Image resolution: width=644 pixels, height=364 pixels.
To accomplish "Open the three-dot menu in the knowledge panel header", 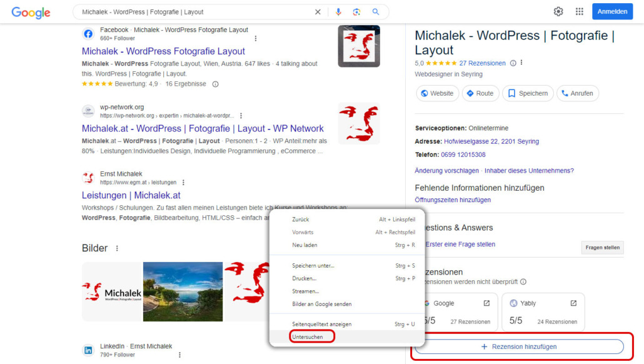I will pyautogui.click(x=521, y=63).
